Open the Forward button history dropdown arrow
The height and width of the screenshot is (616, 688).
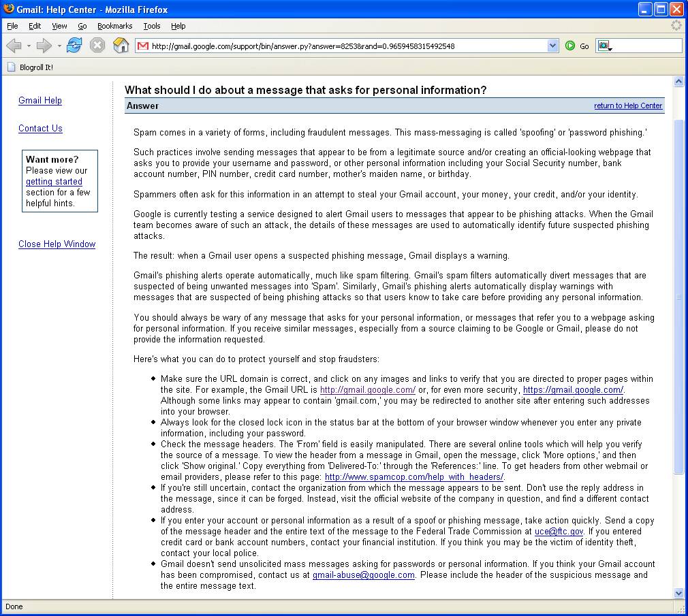[x=59, y=46]
